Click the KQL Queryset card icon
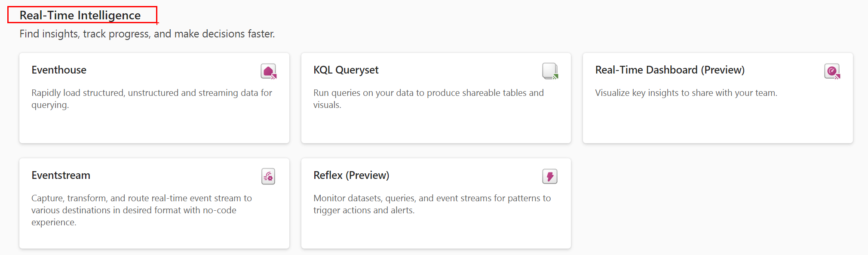This screenshot has width=868, height=255. click(x=550, y=71)
